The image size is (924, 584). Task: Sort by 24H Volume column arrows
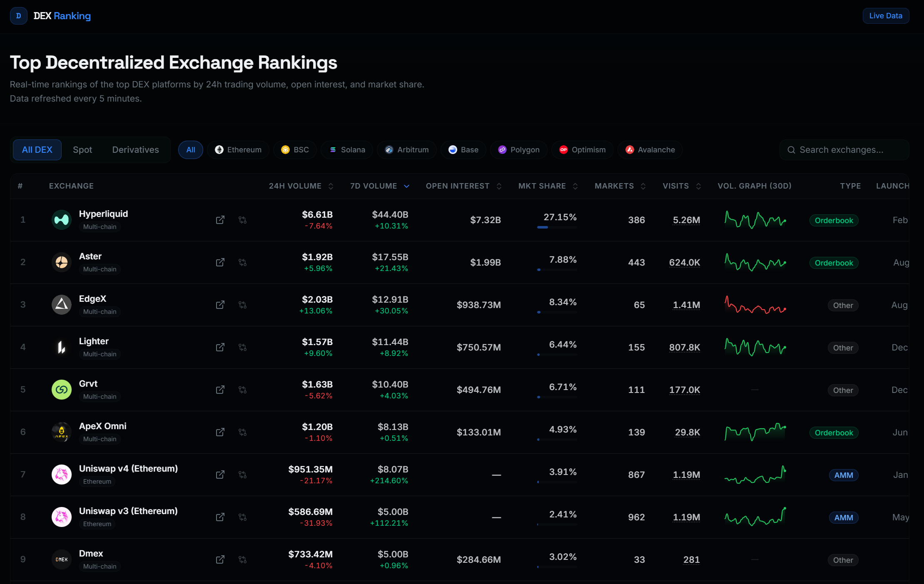331,186
